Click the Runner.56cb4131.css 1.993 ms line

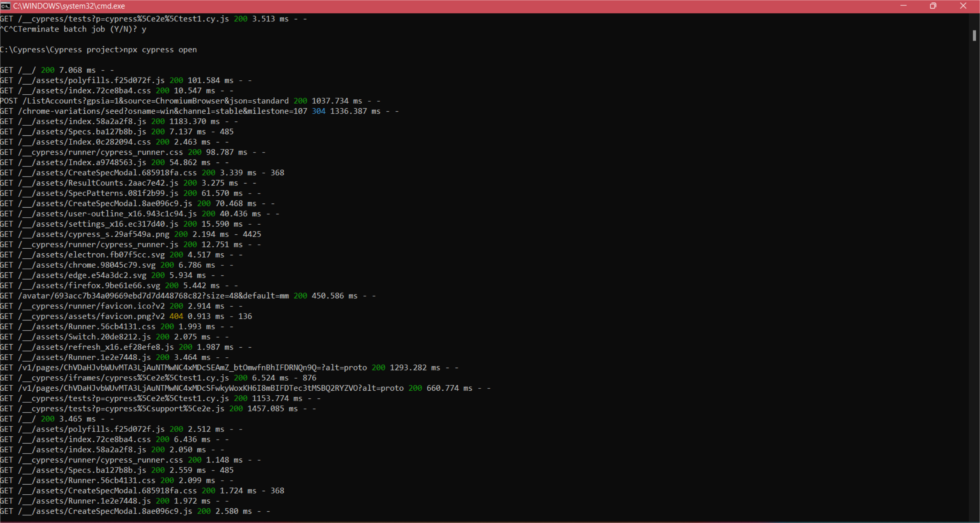tap(117, 327)
